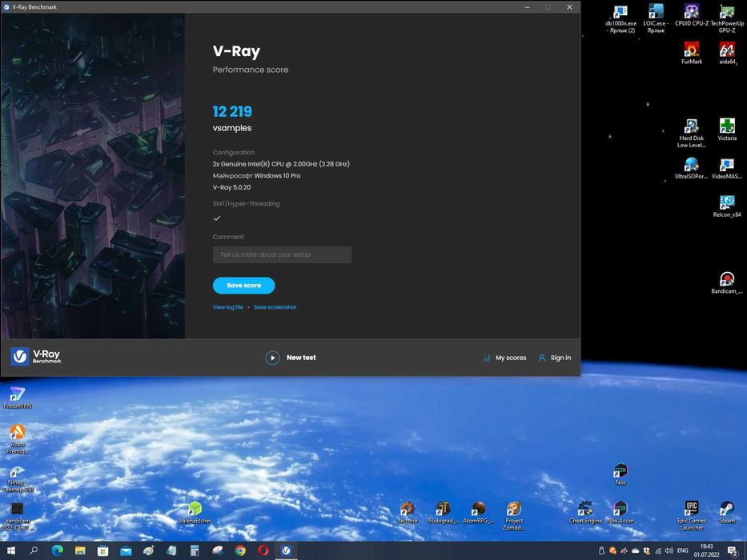747x560 pixels.
Task: Start a new test with the play icon
Action: point(272,358)
